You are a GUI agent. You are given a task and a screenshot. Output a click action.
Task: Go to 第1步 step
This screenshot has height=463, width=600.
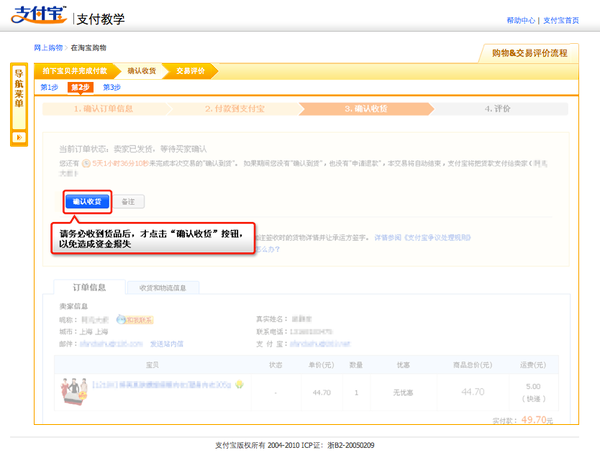(50, 88)
